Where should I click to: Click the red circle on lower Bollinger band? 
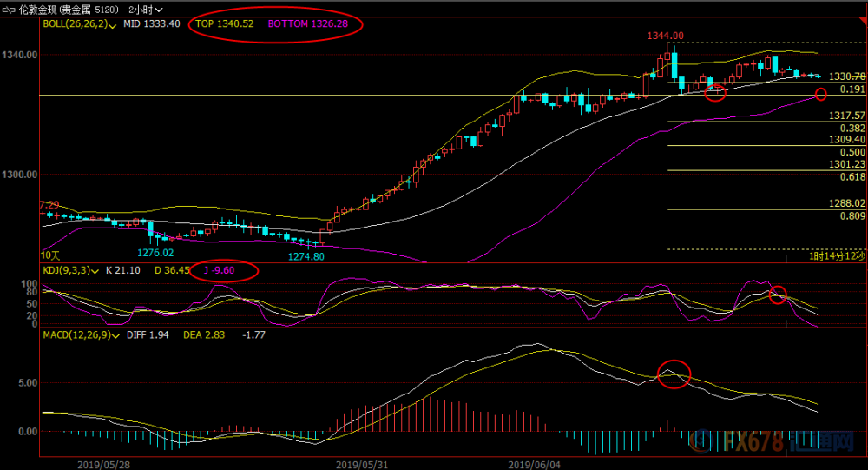[x=820, y=94]
